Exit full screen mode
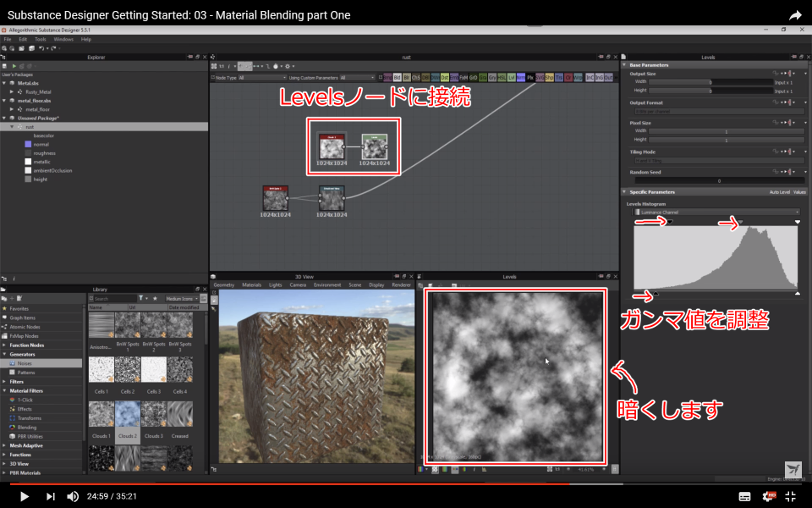Screen dimensions: 812x508 (x=791, y=496)
